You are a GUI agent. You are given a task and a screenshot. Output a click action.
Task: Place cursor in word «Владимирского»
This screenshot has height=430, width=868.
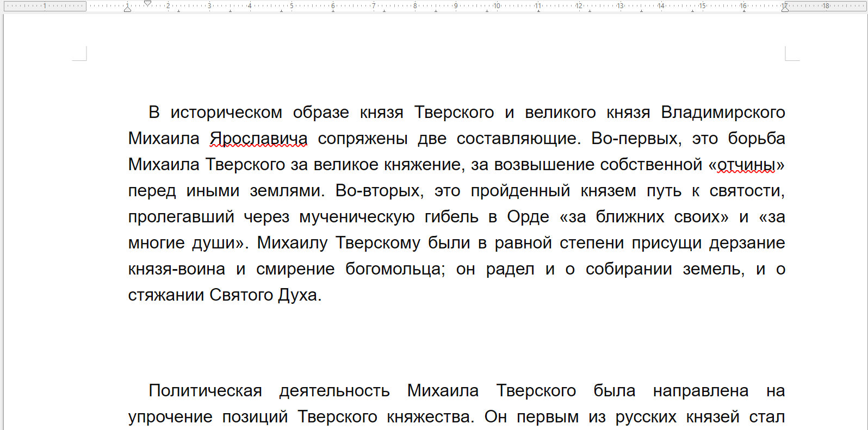[723, 113]
